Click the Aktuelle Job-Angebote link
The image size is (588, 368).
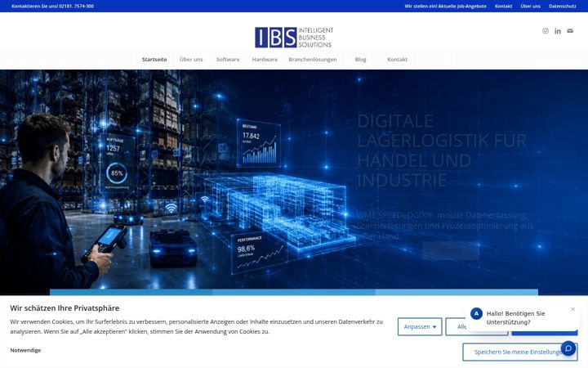(446, 6)
